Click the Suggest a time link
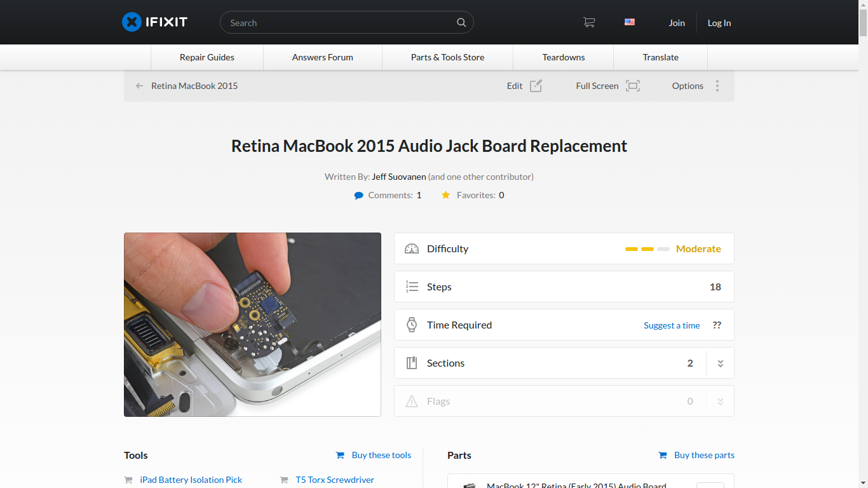868x488 pixels. (672, 325)
